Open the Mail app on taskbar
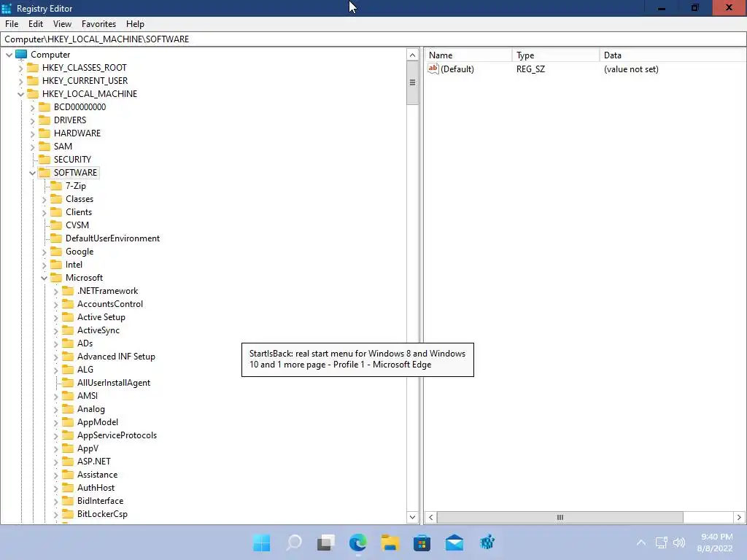 coord(454,542)
